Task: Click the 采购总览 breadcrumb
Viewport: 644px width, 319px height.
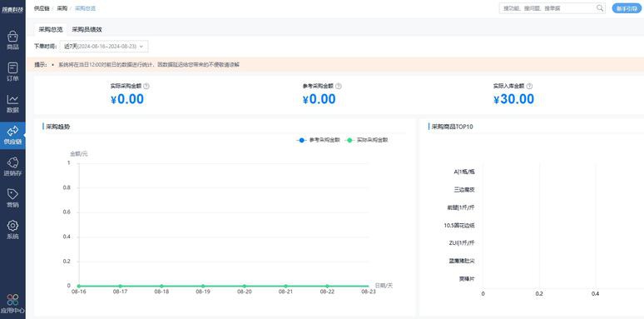Action: point(86,8)
